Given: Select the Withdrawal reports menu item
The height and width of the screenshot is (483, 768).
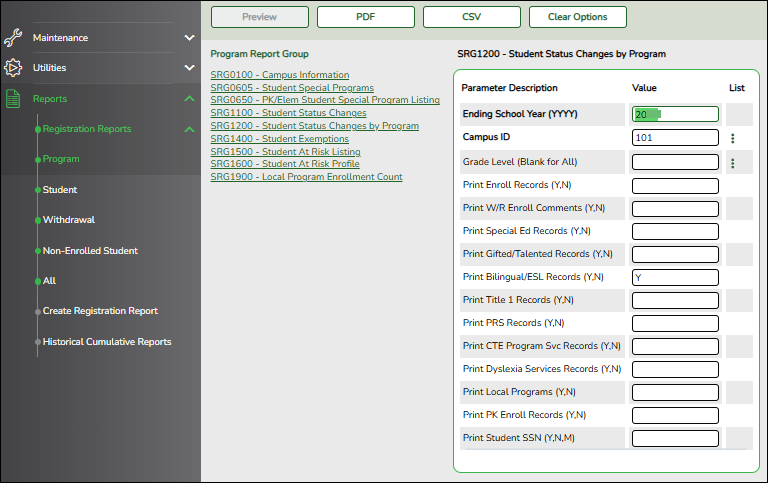Looking at the screenshot, I should point(69,220).
